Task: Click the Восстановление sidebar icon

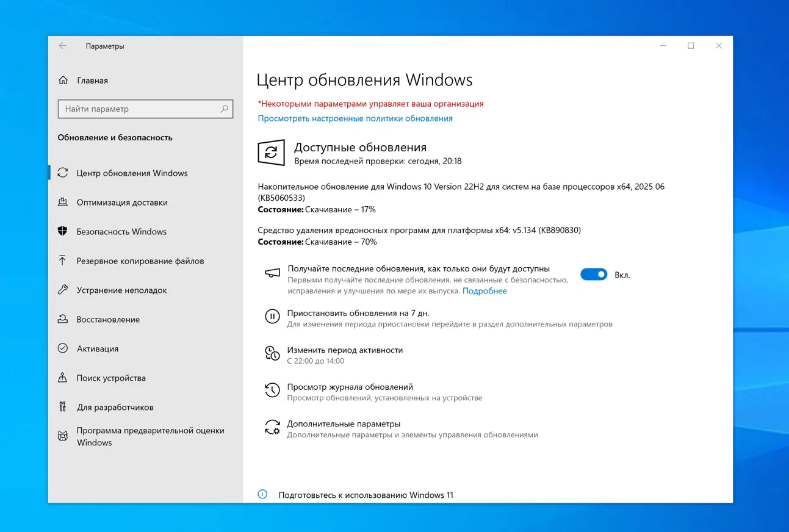Action: click(x=63, y=319)
